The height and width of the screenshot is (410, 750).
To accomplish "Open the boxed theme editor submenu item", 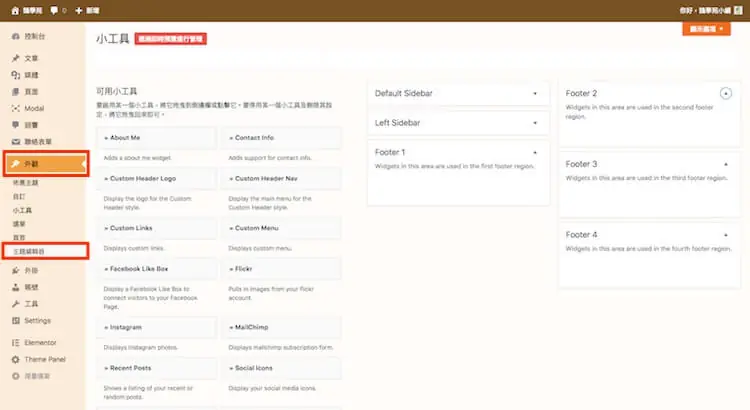I will tap(29, 251).
